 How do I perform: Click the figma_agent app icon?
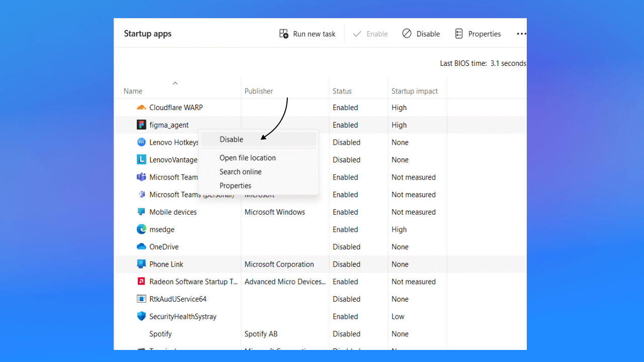[141, 125]
